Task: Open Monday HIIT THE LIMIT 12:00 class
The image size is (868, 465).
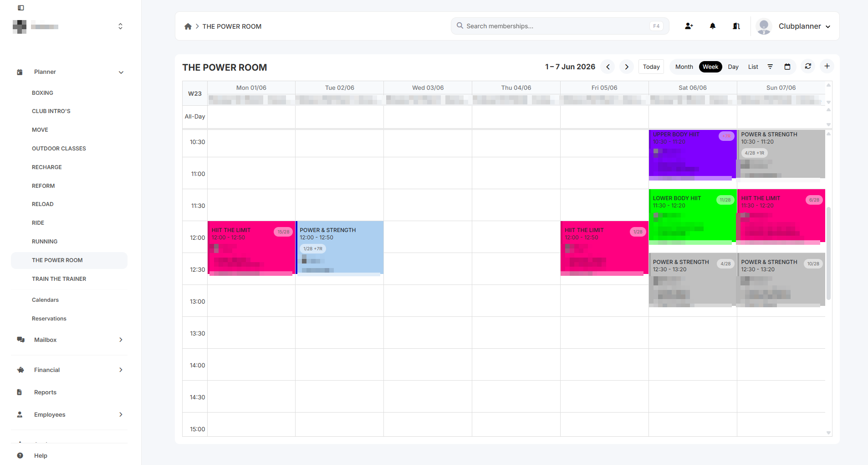Action: 251,248
